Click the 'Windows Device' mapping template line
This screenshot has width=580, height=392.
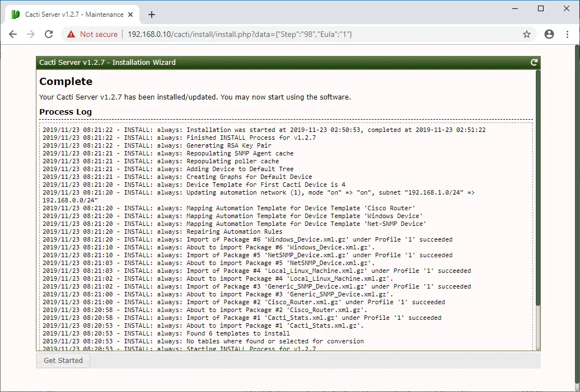click(x=232, y=216)
